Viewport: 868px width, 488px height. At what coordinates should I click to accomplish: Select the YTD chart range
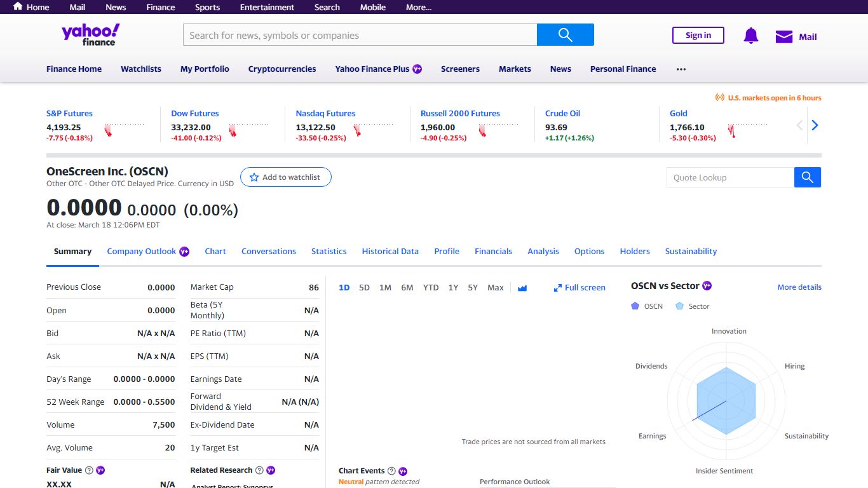[x=431, y=287]
